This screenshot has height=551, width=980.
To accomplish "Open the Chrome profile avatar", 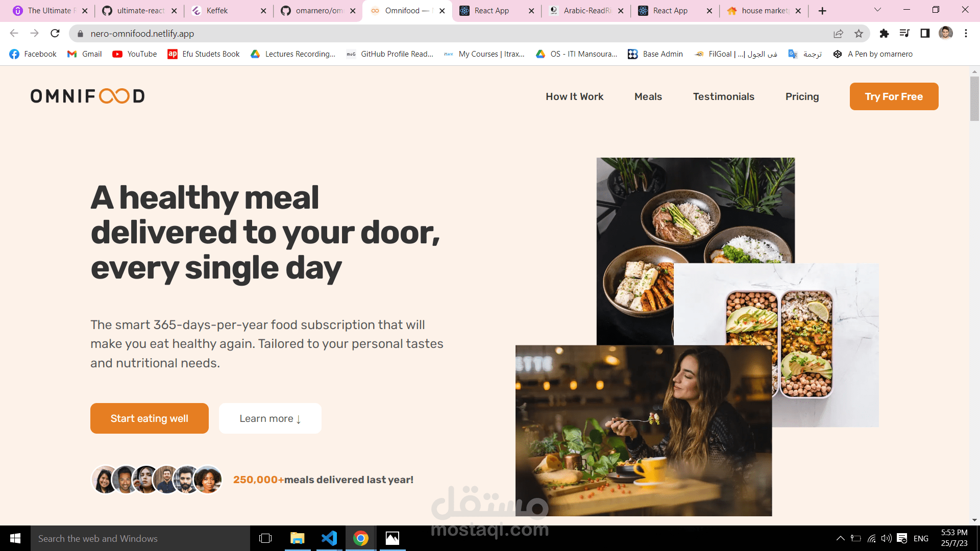I will pyautogui.click(x=946, y=33).
